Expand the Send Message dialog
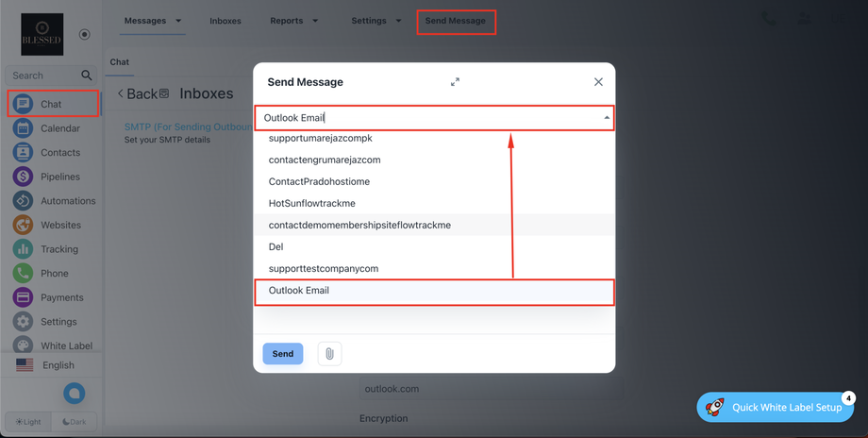The height and width of the screenshot is (438, 868). pyautogui.click(x=455, y=82)
